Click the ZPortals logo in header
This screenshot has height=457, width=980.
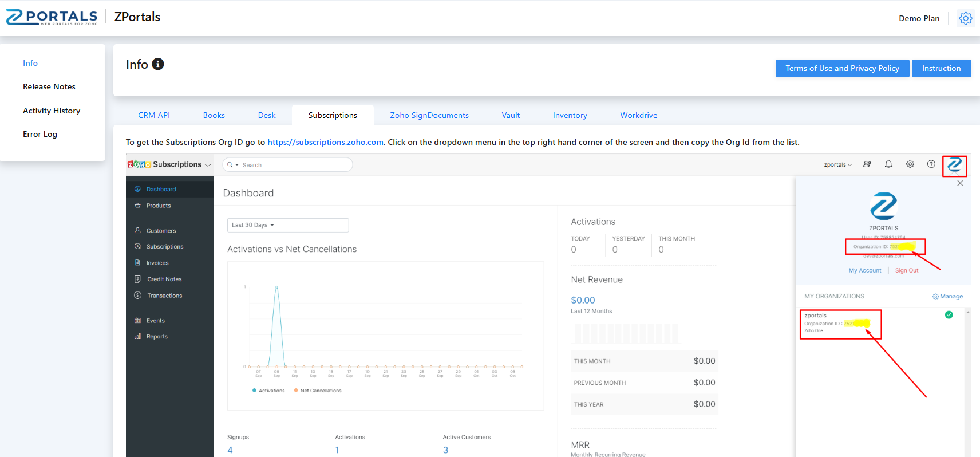coord(52,17)
